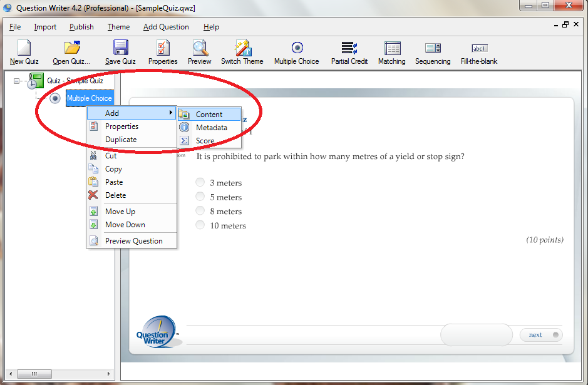Select the "3 meters" answer option
This screenshot has width=588, height=385.
[x=200, y=183]
